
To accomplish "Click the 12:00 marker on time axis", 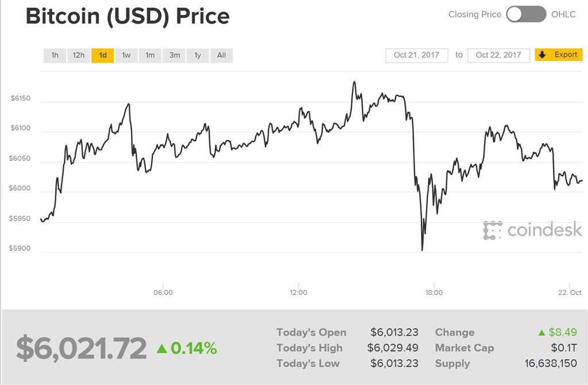I will click(x=299, y=292).
